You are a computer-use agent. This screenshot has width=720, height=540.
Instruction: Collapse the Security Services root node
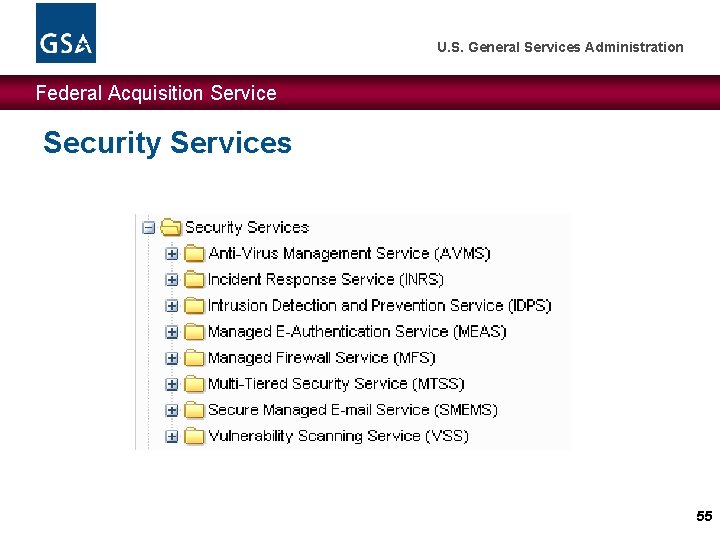pyautogui.click(x=149, y=228)
